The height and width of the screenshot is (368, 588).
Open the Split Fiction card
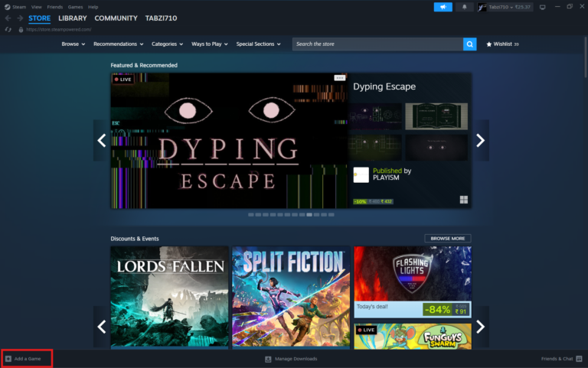(x=291, y=297)
